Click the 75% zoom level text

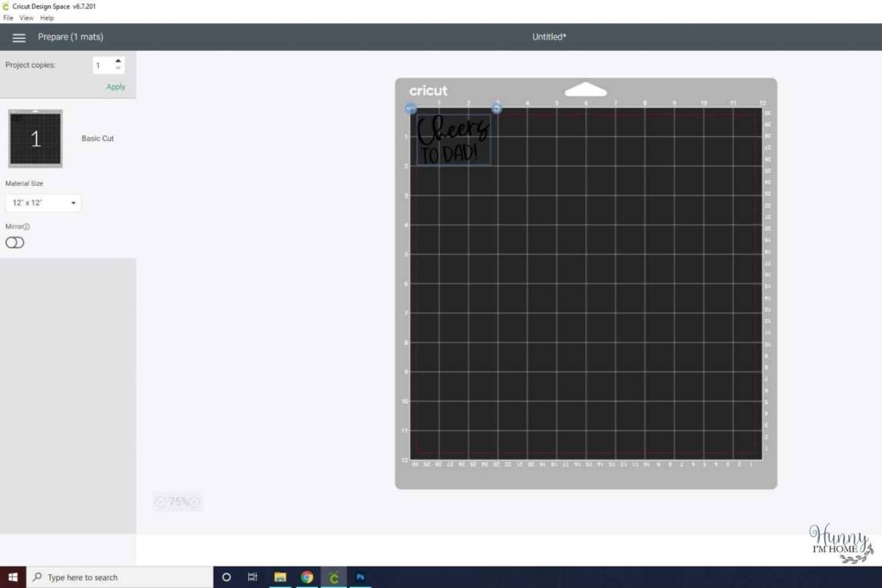point(177,502)
